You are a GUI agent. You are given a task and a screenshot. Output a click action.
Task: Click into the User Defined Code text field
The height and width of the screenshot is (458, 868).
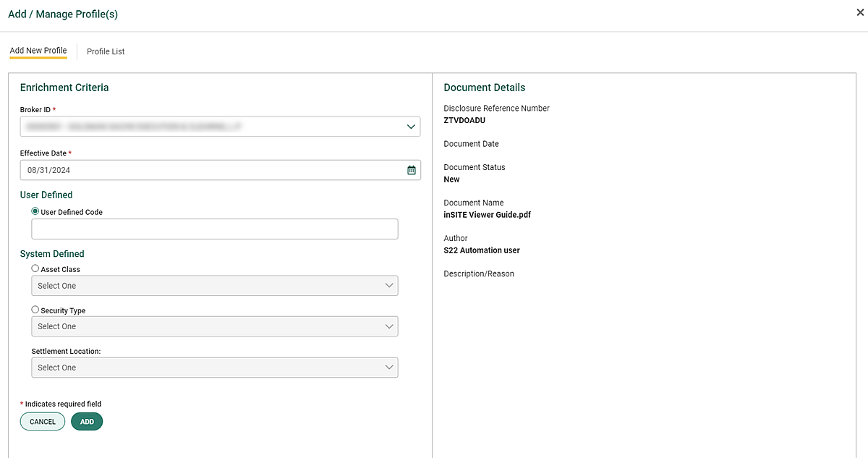pos(215,229)
